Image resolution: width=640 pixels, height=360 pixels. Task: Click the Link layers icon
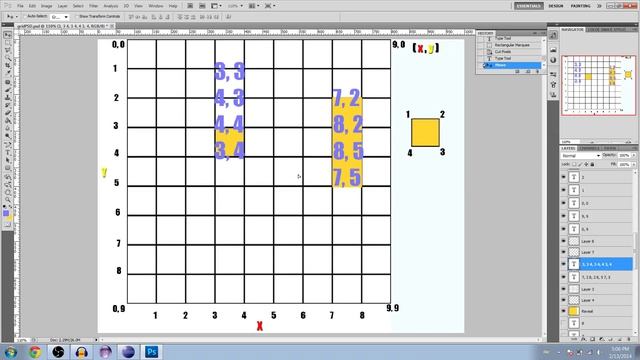574,339
